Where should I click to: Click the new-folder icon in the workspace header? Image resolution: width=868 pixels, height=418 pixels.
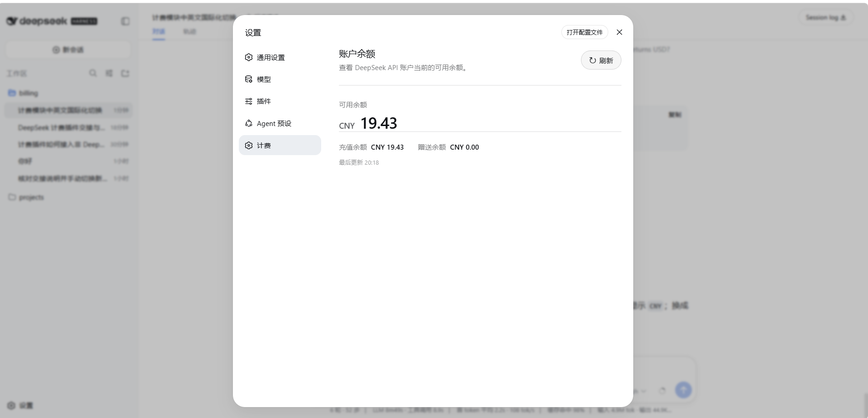pyautogui.click(x=125, y=73)
